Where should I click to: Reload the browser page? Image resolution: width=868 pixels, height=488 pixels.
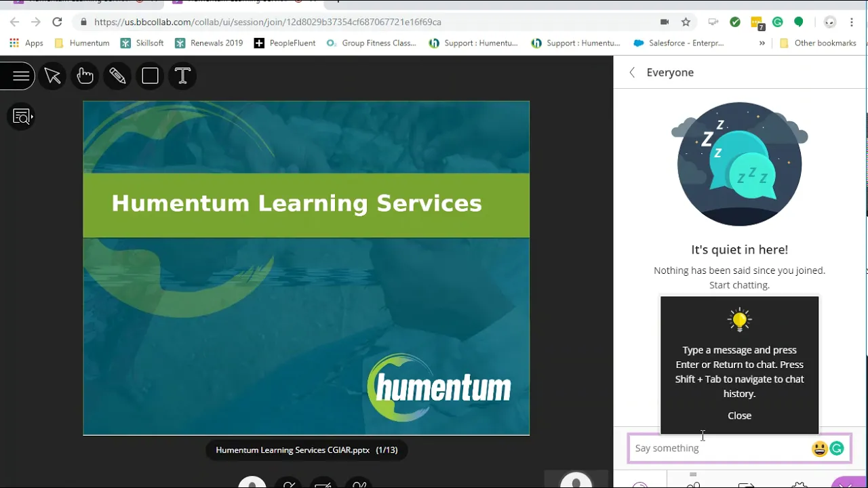point(57,22)
